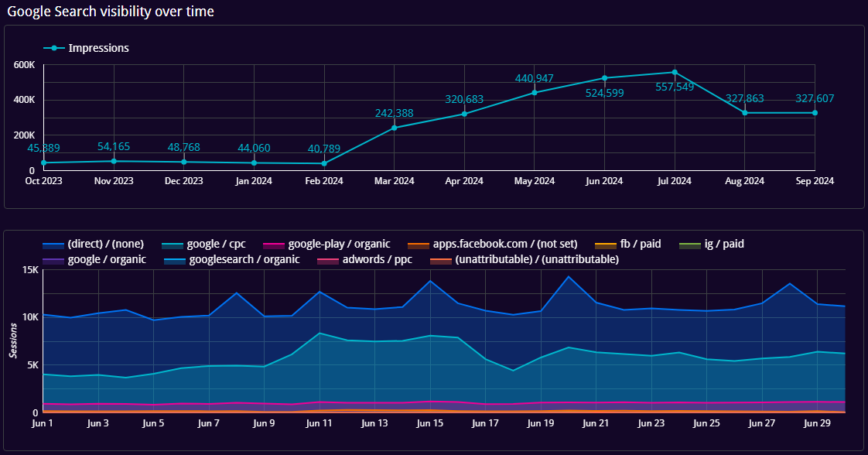The image size is (868, 455).
Task: Click the Oct 2023 axis label
Action: pyautogui.click(x=44, y=181)
